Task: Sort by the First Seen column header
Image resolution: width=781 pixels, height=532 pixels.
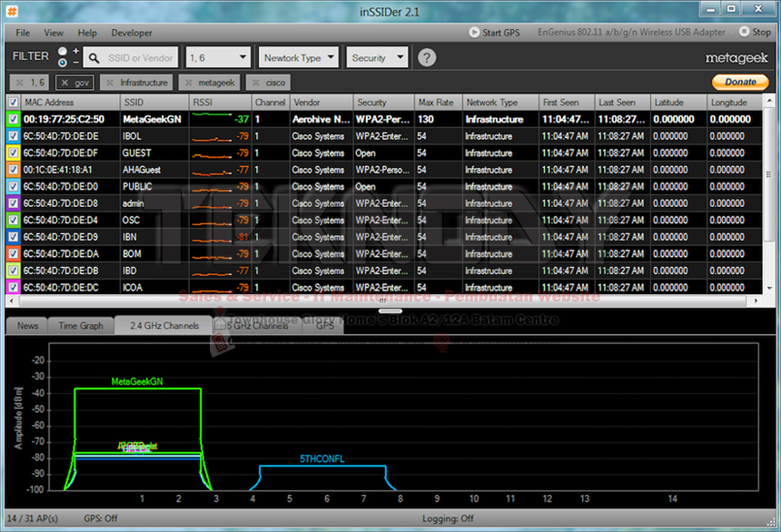Action: 567,103
